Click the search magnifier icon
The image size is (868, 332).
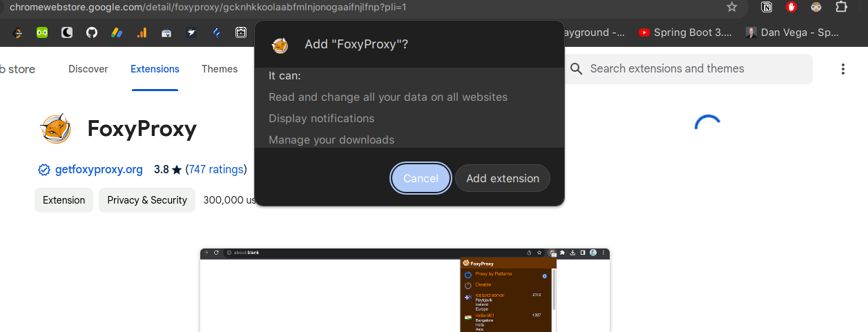point(577,69)
